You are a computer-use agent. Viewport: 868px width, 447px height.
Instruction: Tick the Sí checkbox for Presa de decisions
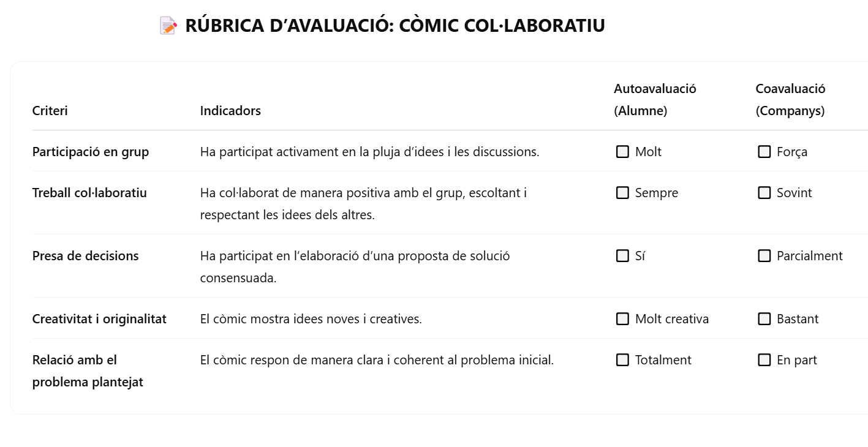pyautogui.click(x=622, y=256)
